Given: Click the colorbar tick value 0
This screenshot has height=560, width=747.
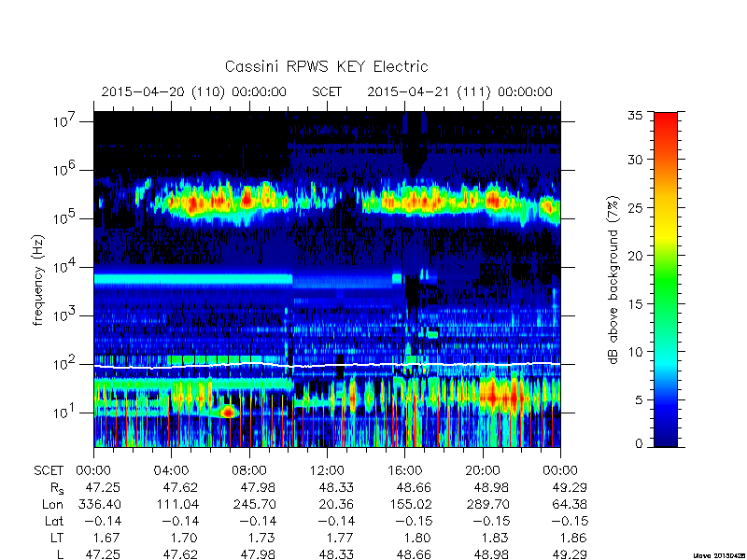Looking at the screenshot, I should point(639,443).
